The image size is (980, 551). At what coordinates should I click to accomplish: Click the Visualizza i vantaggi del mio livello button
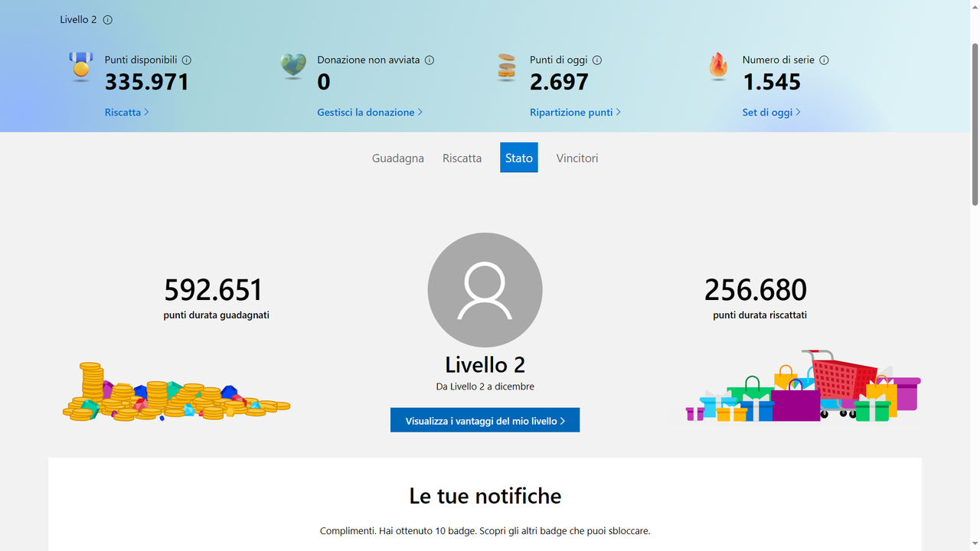pyautogui.click(x=485, y=419)
